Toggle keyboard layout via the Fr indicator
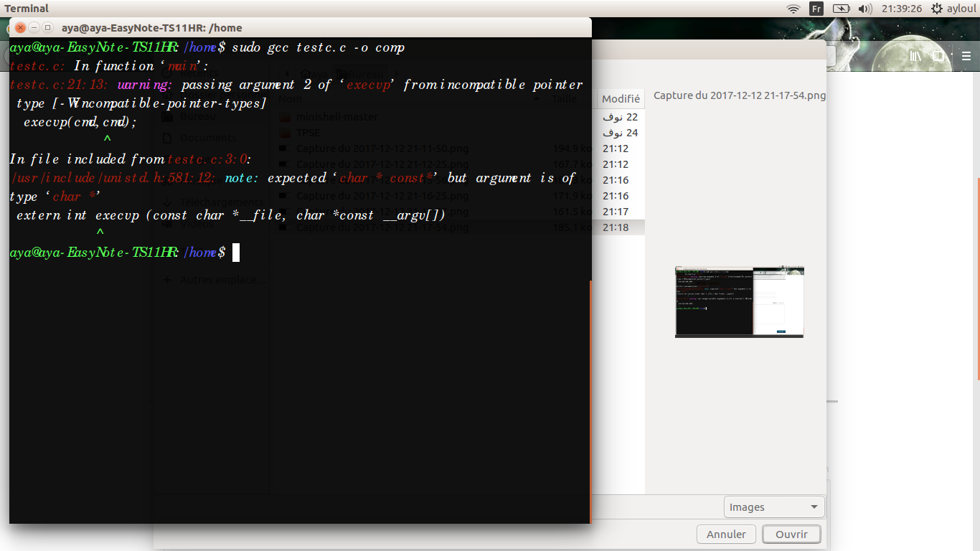Screen dimensions: 980x551 point(816,9)
